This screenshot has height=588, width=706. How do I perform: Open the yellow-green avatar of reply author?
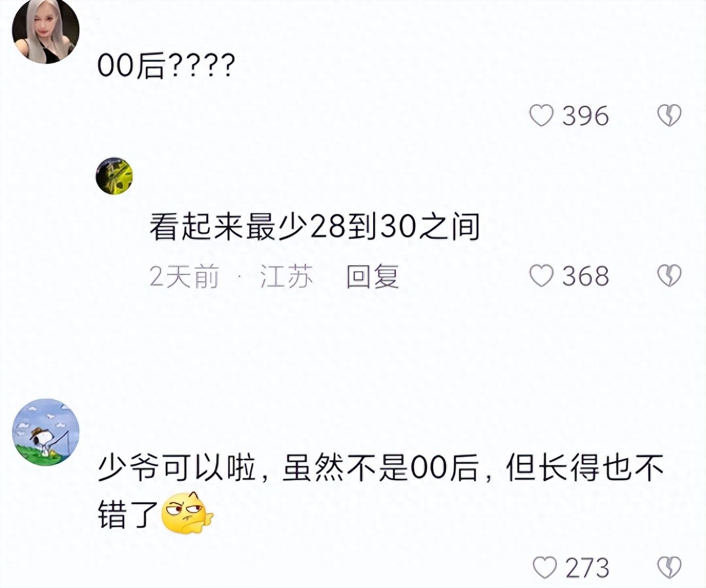click(x=114, y=176)
